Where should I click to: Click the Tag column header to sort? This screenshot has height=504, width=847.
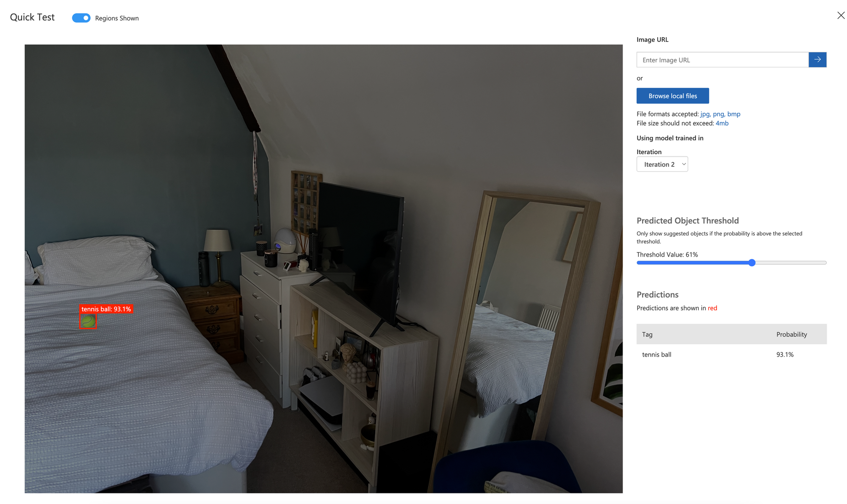click(x=648, y=334)
